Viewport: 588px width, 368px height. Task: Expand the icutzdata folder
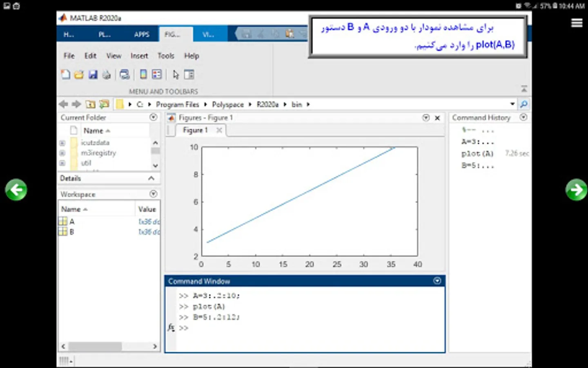(x=62, y=143)
